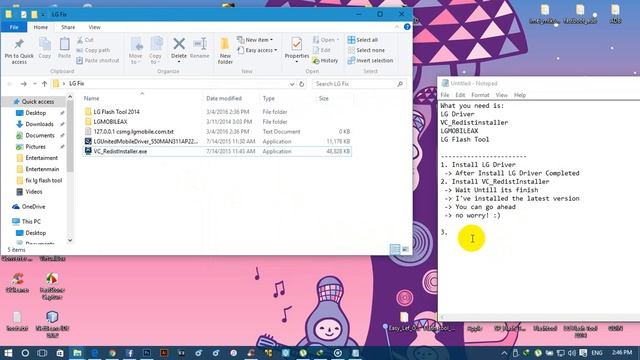Screen dimensions: 640x360
Task: Open Documents in navigation pane
Action: point(40,135)
